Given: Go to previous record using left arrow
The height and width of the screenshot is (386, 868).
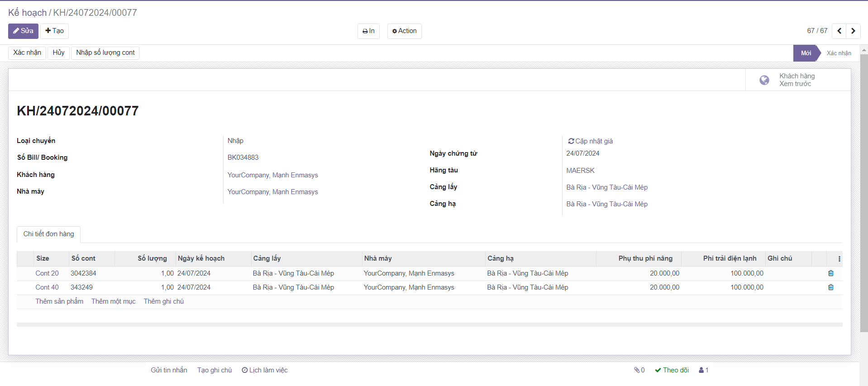Looking at the screenshot, I should pos(839,31).
